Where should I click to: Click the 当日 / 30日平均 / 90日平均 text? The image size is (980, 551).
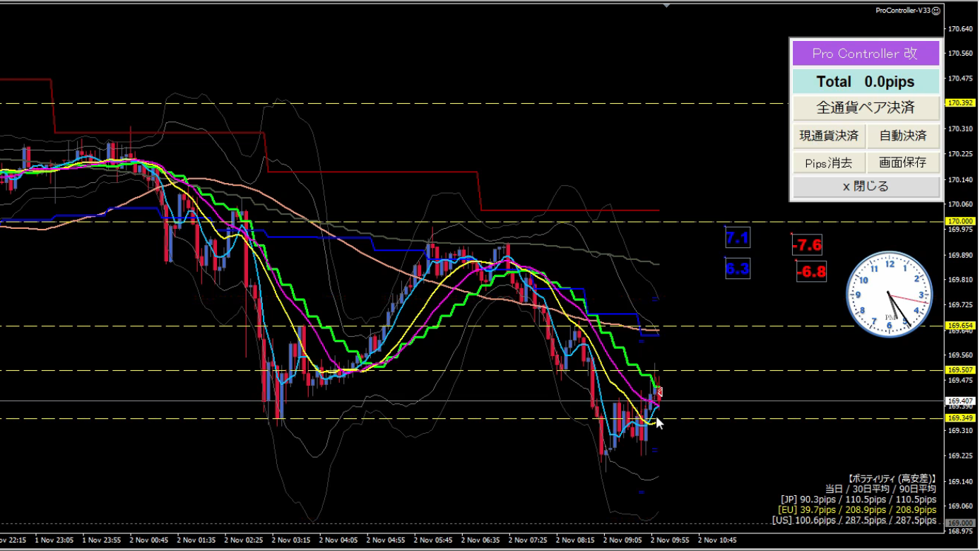(x=880, y=489)
